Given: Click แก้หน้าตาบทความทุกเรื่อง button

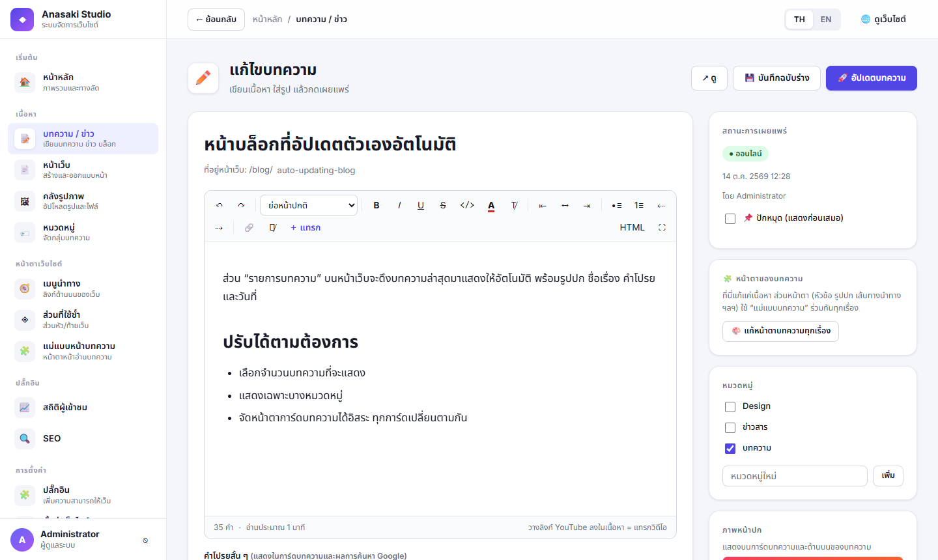Looking at the screenshot, I should tap(780, 331).
